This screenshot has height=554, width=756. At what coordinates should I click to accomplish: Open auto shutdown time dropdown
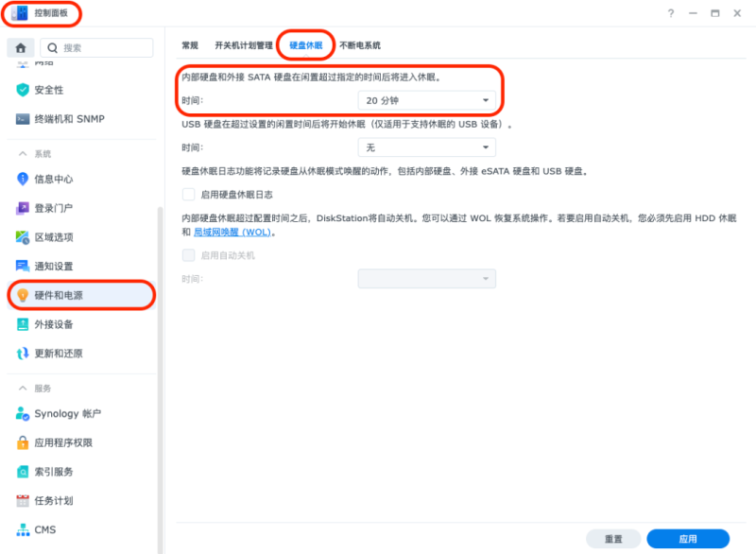427,279
